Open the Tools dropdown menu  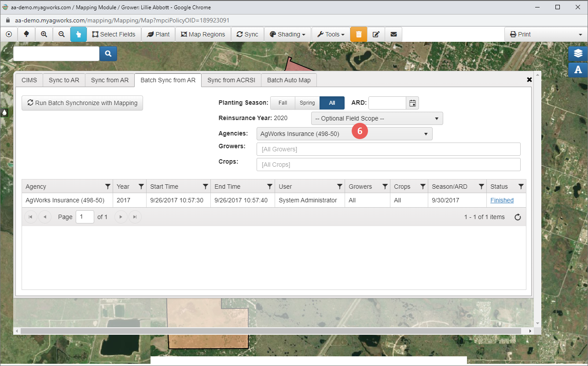331,34
